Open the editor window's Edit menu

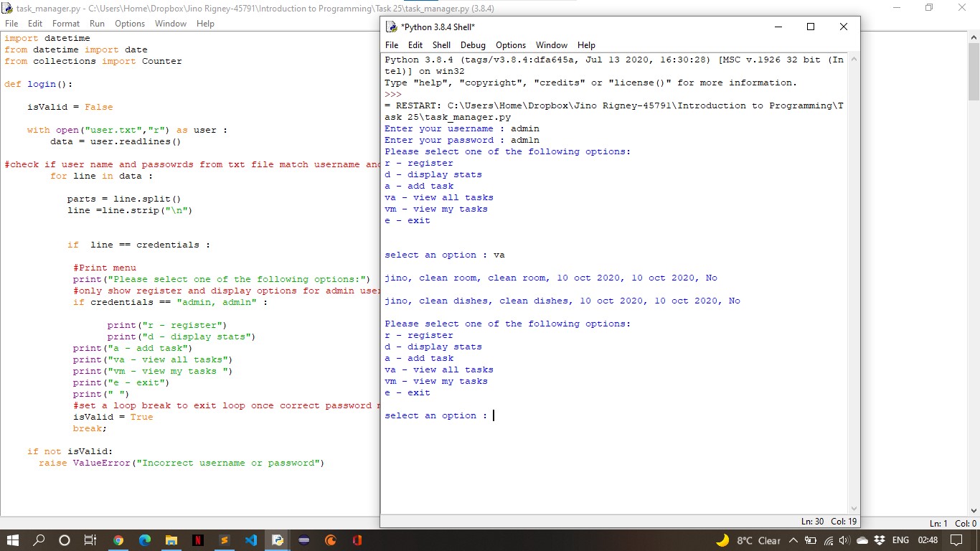click(x=36, y=24)
